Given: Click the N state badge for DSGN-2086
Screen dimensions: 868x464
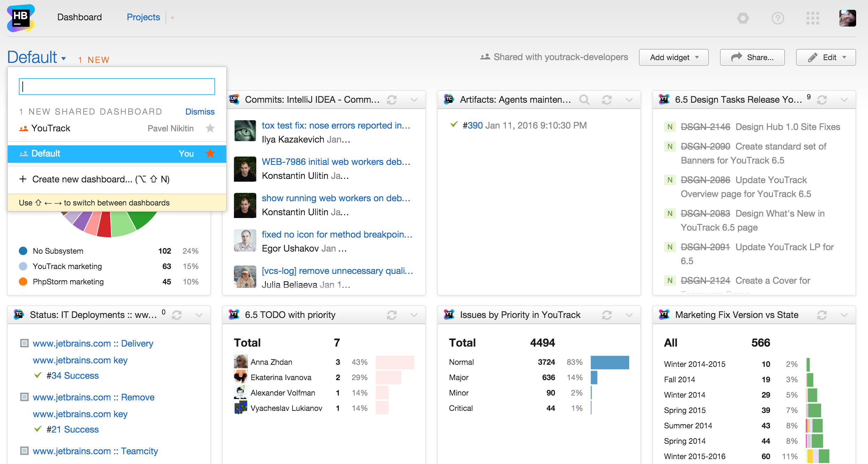Looking at the screenshot, I should pyautogui.click(x=670, y=180).
